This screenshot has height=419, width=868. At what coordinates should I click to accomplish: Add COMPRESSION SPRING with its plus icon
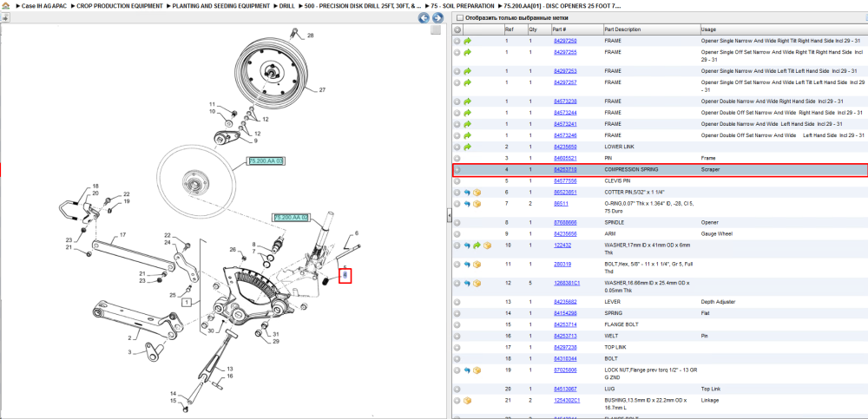[457, 170]
